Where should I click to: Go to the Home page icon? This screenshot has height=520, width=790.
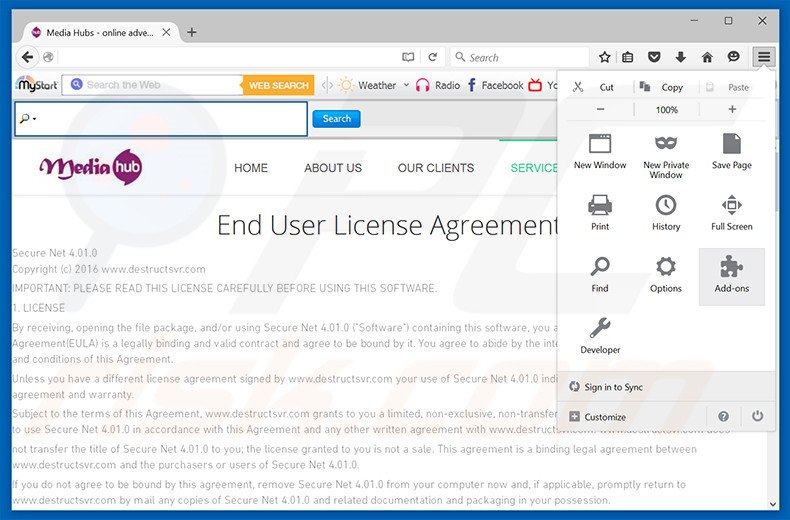pos(707,57)
